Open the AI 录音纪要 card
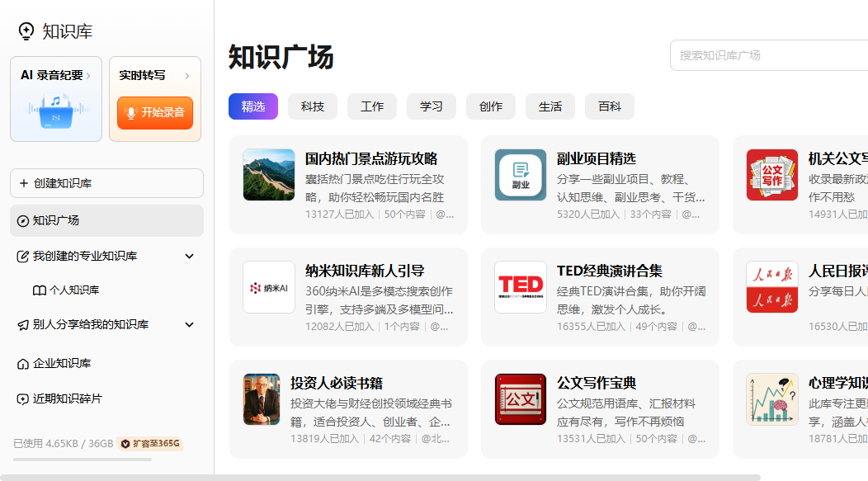Screen dimensions: 868x481 [x=56, y=99]
